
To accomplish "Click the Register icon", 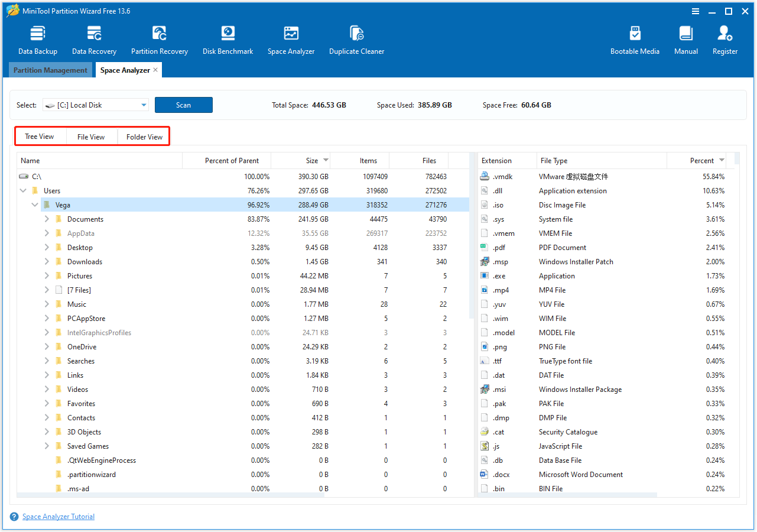I will tap(724, 39).
